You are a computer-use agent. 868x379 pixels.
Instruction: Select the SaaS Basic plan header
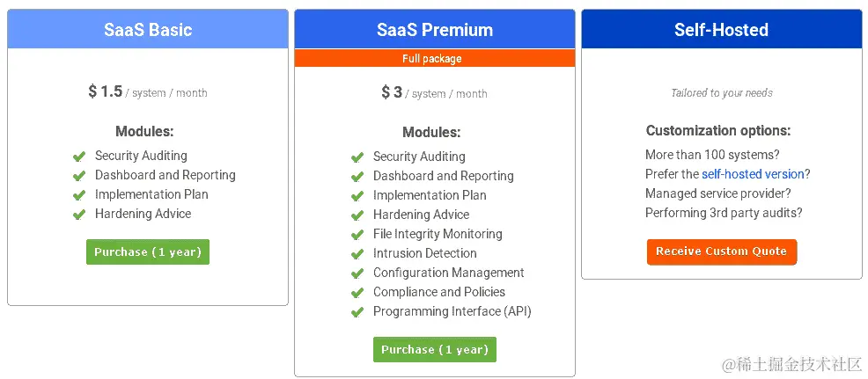(148, 30)
